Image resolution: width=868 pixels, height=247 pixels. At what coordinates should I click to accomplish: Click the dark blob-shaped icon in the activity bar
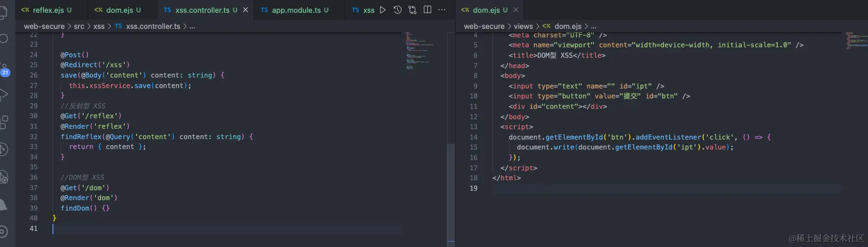pyautogui.click(x=3, y=204)
